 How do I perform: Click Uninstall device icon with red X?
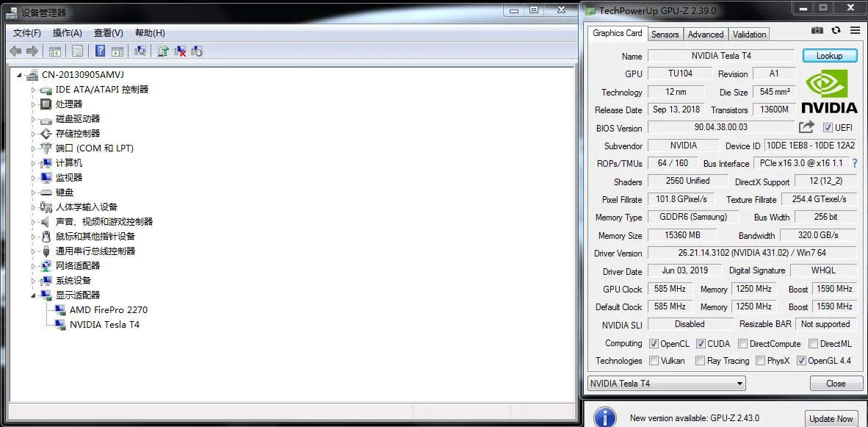click(180, 51)
